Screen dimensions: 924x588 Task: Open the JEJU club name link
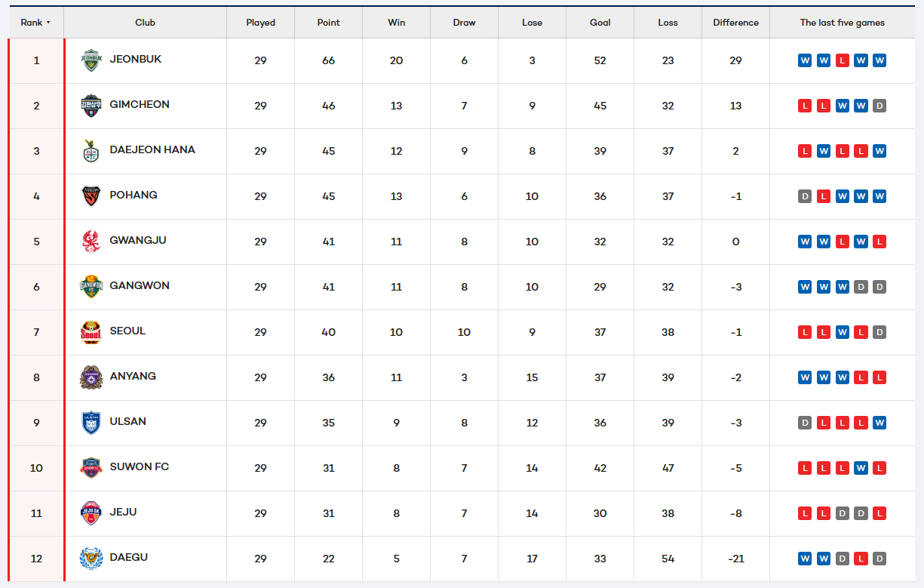[123, 512]
